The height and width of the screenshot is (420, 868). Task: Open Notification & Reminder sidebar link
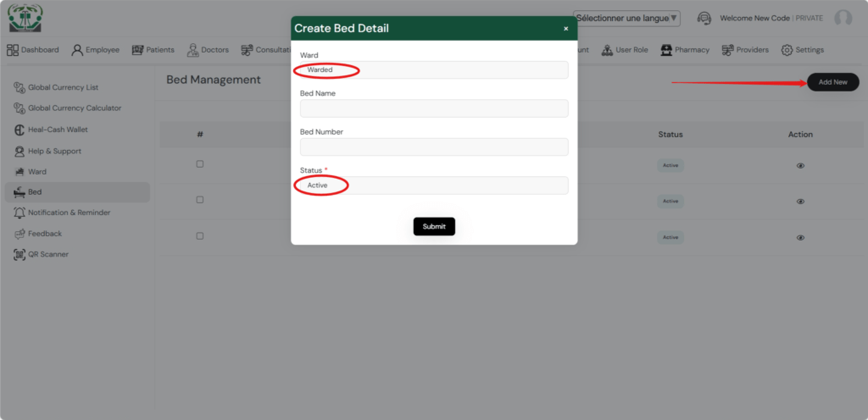click(x=70, y=213)
